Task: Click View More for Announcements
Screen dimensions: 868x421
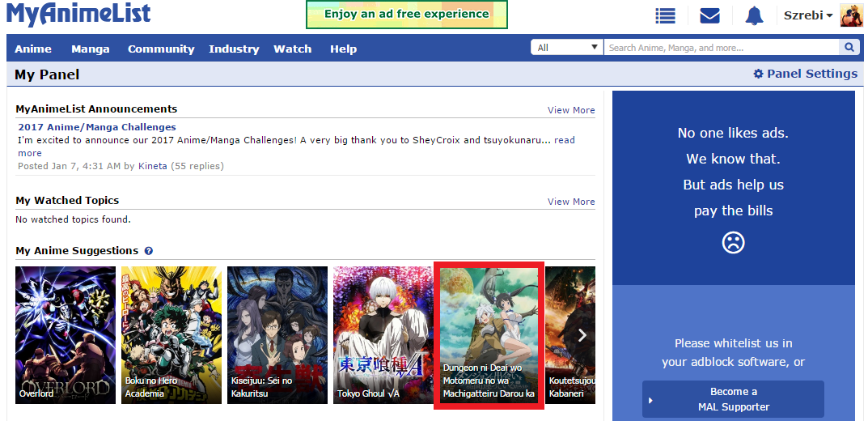Action: [x=571, y=110]
